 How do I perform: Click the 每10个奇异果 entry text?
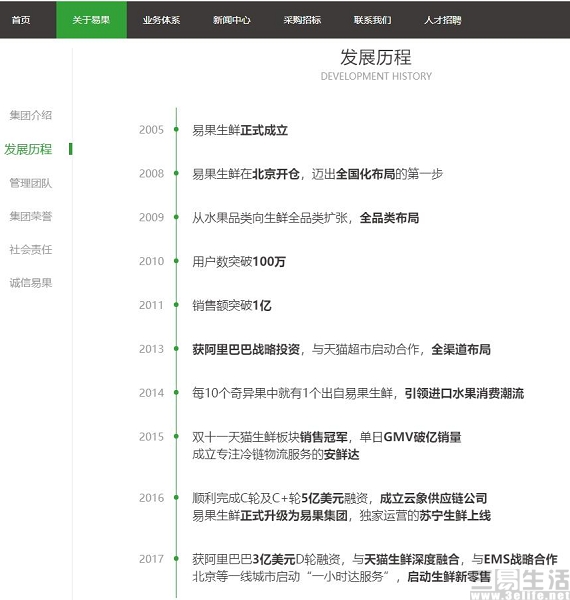[358, 393]
